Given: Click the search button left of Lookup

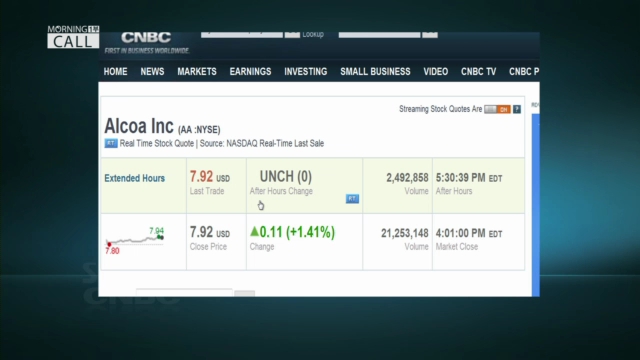Looking at the screenshot, I should [x=292, y=34].
